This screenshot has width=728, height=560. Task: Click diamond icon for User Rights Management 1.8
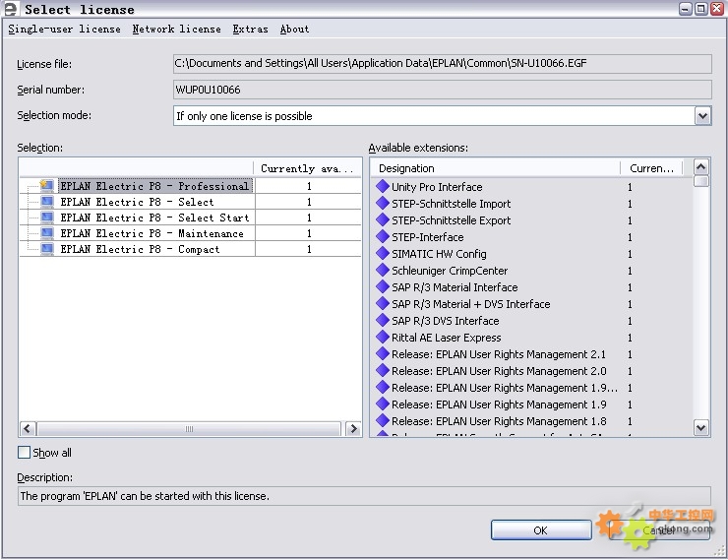click(x=382, y=420)
